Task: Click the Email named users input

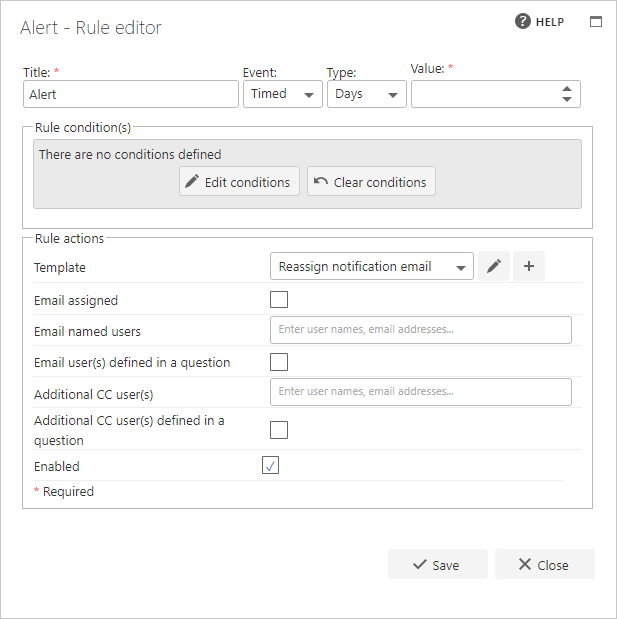Action: pyautogui.click(x=421, y=330)
